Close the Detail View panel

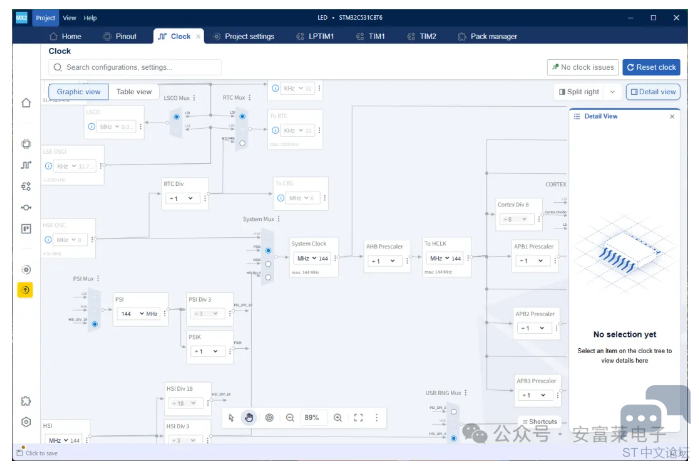(x=672, y=116)
